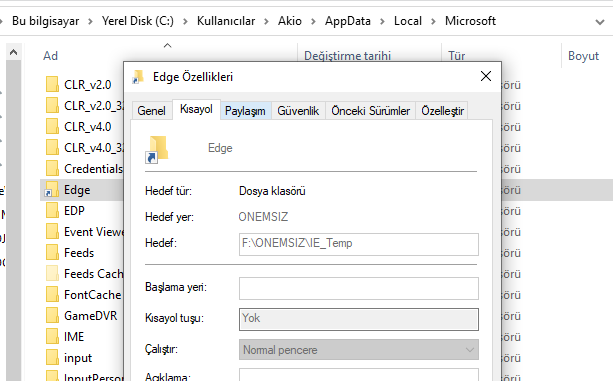Select the CLR_v4.0 folder name

coord(88,127)
